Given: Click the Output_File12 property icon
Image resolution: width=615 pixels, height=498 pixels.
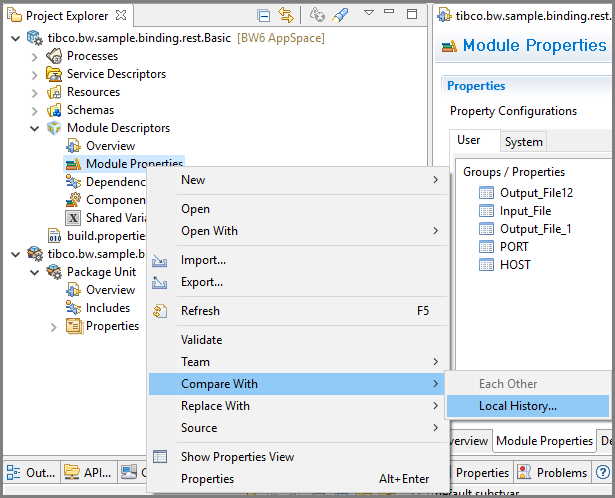Looking at the screenshot, I should tap(486, 193).
